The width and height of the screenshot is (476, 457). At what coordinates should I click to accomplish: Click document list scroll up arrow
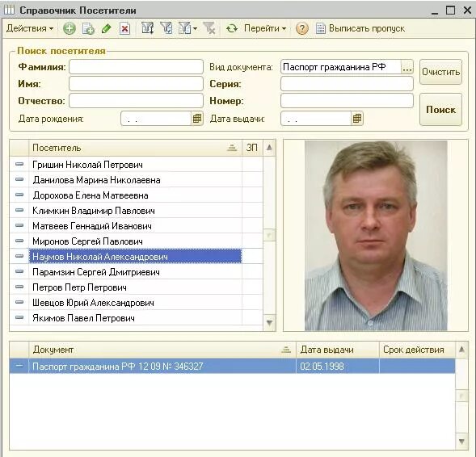[x=461, y=350]
